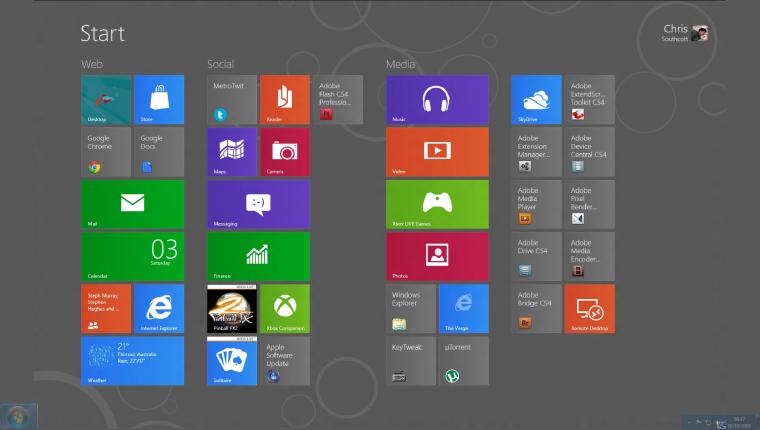This screenshot has width=760, height=430.
Task: Launch the Adobe Media Encoder tile
Action: click(x=589, y=256)
